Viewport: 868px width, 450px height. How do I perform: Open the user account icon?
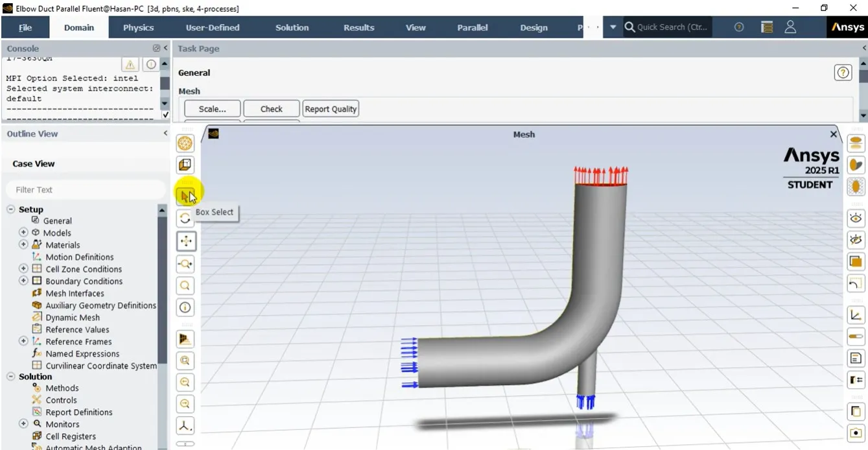click(790, 27)
